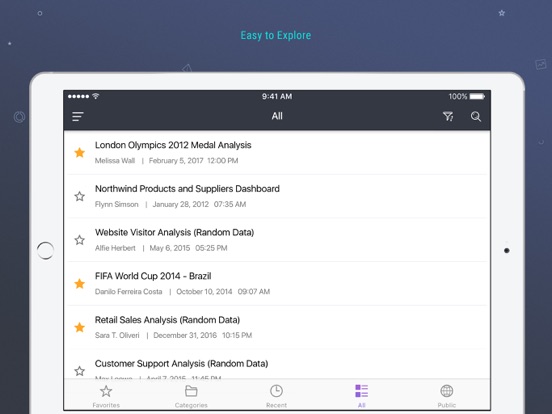Click date February 5, 2017 12:00 PM
Viewport: 552px width, 414px height.
pyautogui.click(x=193, y=161)
